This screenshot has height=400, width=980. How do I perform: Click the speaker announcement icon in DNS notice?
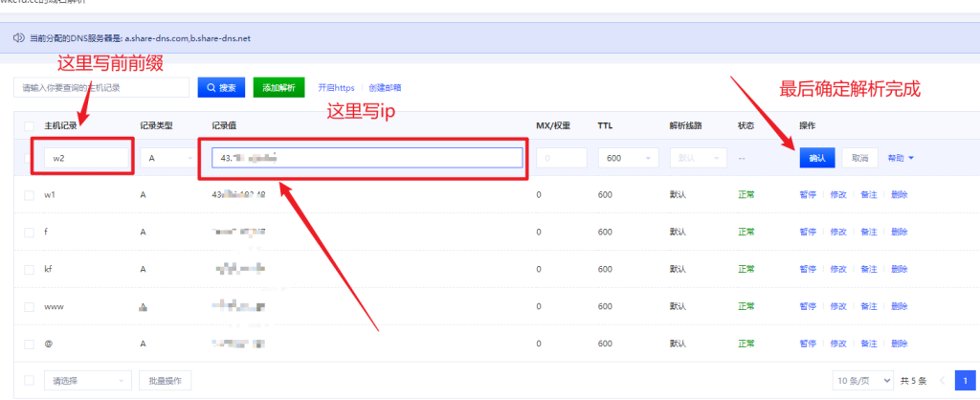(17, 38)
